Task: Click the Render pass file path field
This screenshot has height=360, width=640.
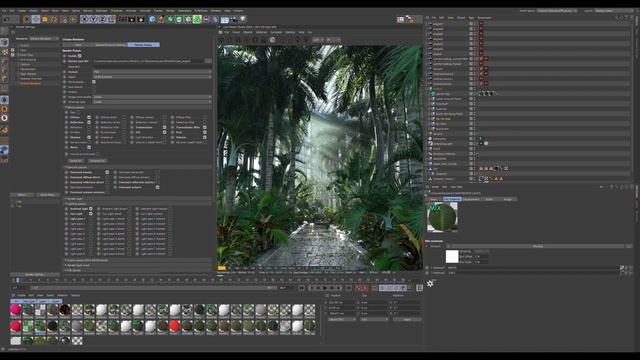Action: 148,61
